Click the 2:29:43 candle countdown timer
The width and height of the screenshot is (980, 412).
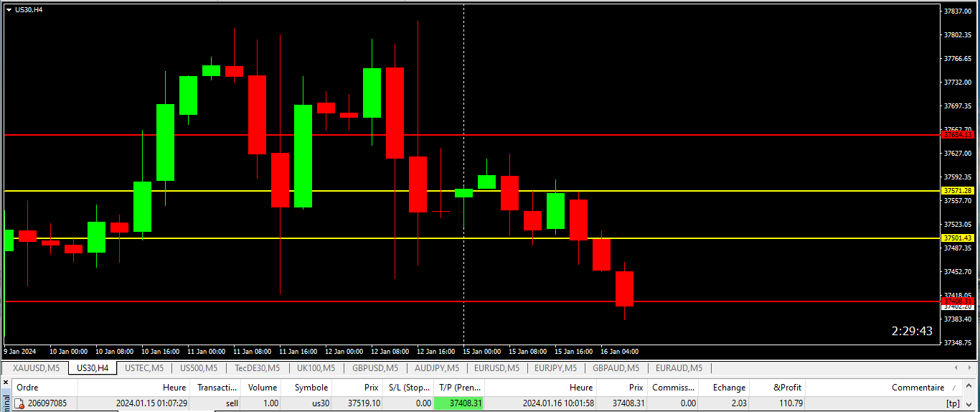912,331
